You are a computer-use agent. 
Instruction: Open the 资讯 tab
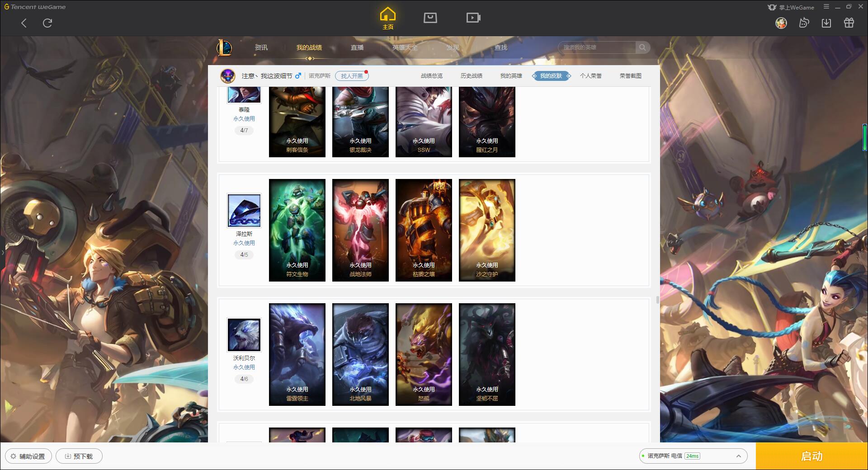(261, 47)
